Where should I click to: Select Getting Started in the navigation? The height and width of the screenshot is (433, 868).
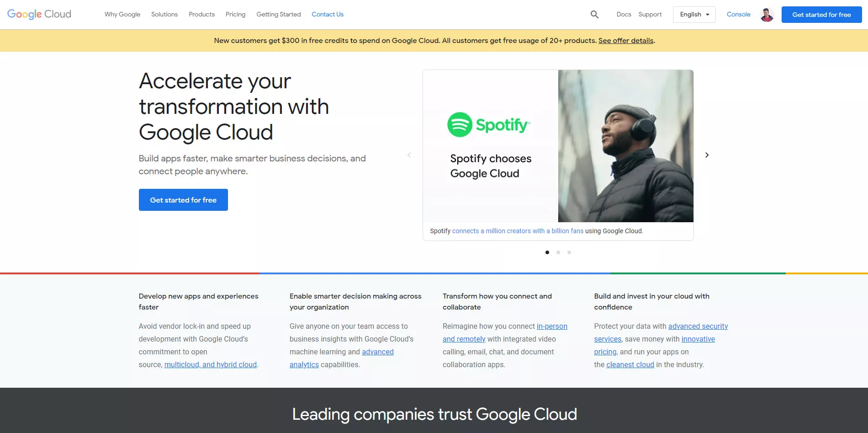coord(278,14)
